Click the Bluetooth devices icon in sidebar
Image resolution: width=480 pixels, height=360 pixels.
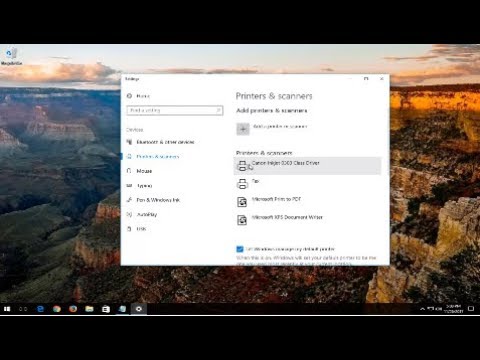[x=129, y=142]
